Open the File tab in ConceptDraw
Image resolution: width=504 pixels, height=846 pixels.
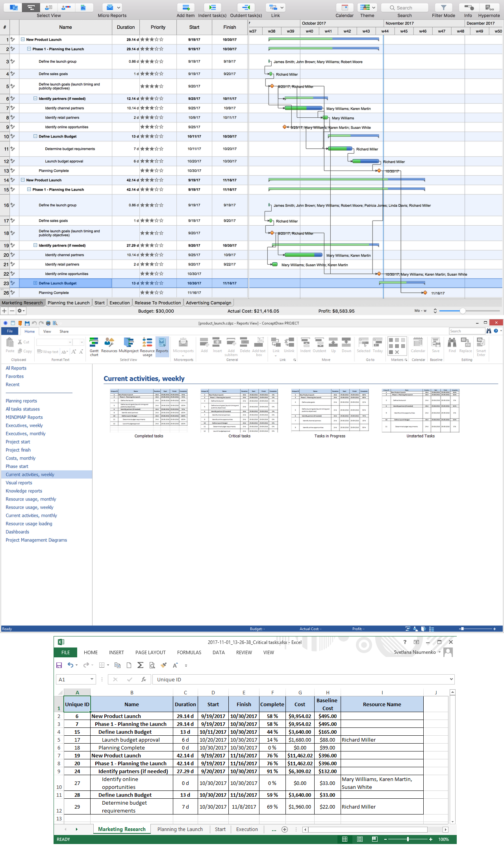point(10,331)
